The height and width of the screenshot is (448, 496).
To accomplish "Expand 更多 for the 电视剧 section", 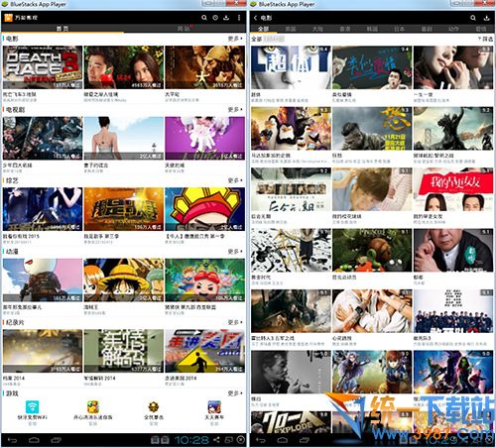I will point(235,109).
